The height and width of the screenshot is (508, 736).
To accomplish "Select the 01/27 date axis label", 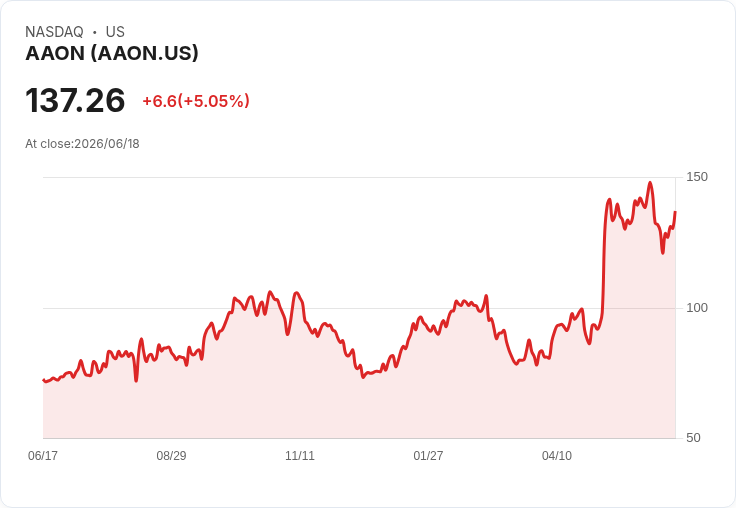I will 428,455.
